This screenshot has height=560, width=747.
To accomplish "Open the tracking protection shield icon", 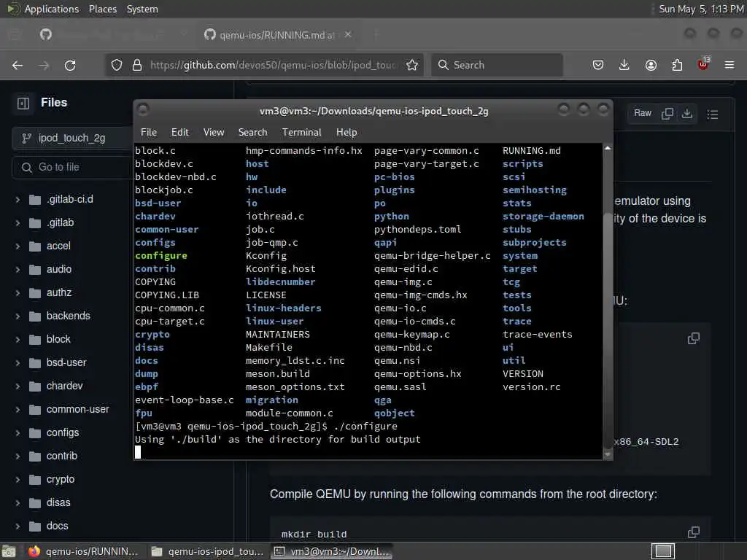I will click(117, 65).
